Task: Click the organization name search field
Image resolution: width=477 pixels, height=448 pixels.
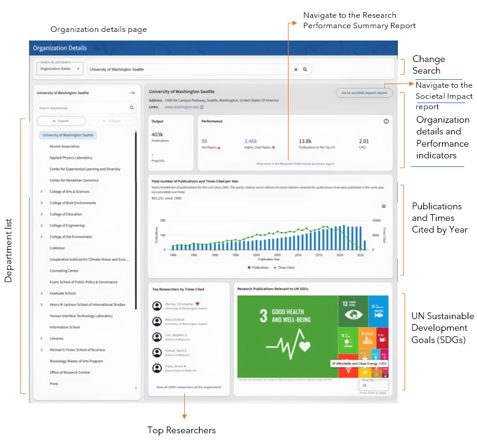Action: [200, 69]
